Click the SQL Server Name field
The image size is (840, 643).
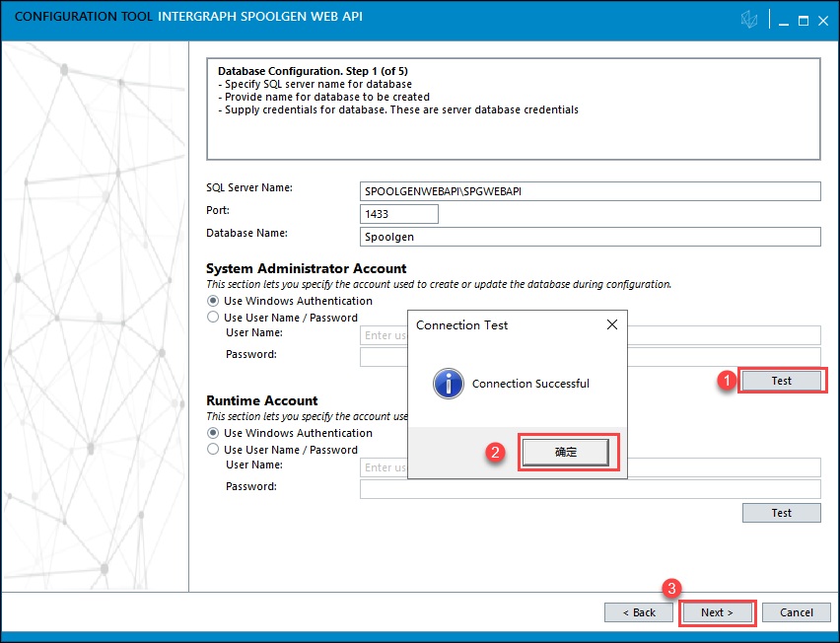tap(590, 191)
